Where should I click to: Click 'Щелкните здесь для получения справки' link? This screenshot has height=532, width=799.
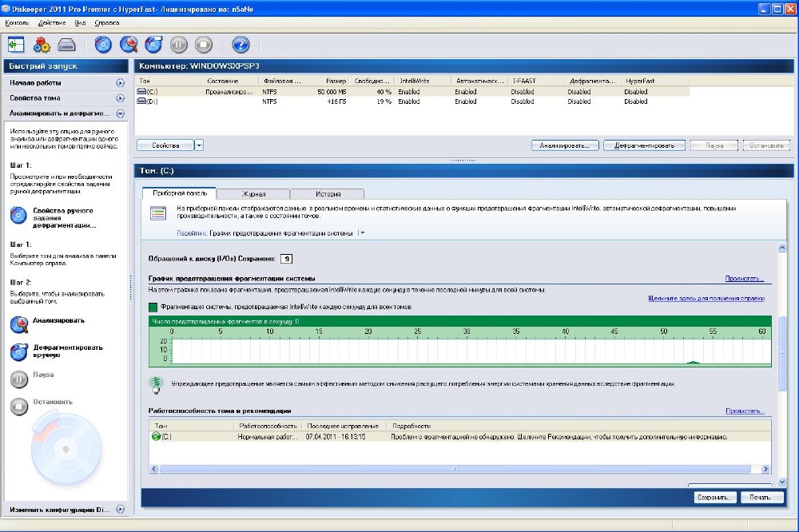tap(706, 298)
